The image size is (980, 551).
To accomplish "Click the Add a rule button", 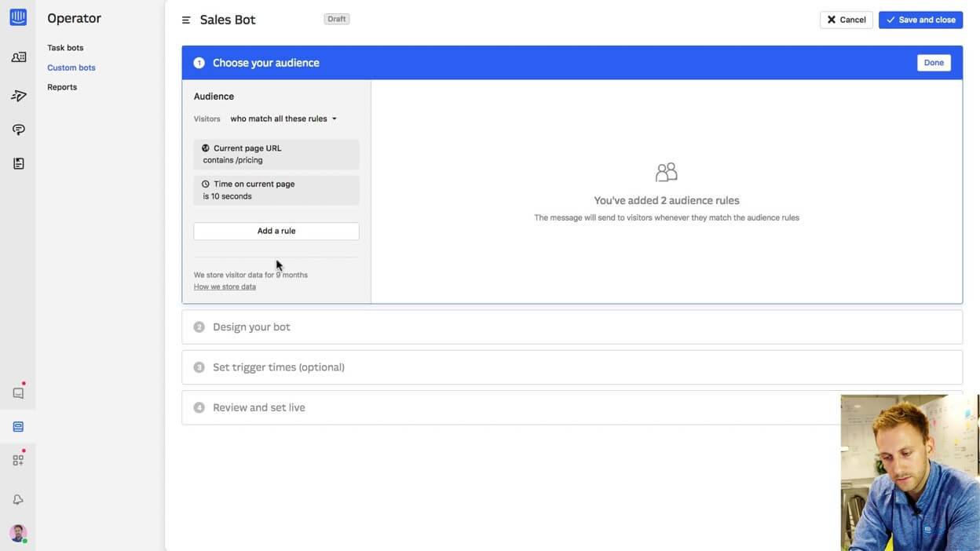I will point(276,232).
